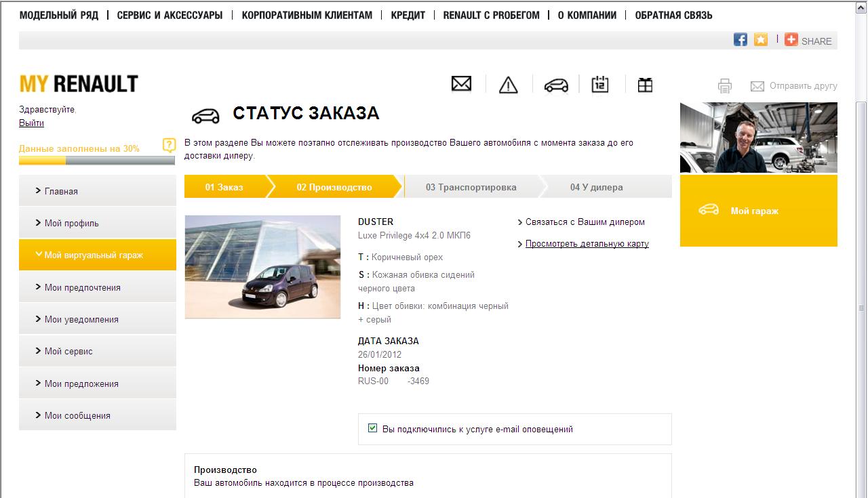
Task: Click the white car icon in Мой гараж
Action: pyautogui.click(x=709, y=209)
